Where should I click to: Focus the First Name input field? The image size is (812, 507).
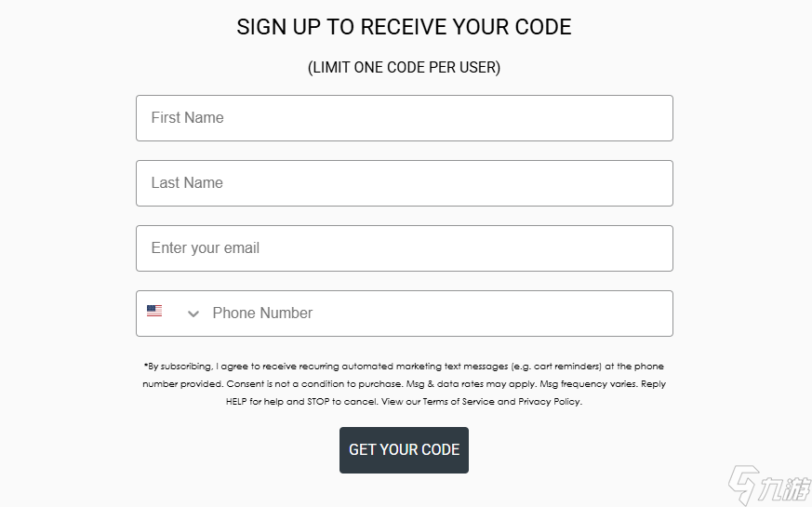pyautogui.click(x=404, y=118)
